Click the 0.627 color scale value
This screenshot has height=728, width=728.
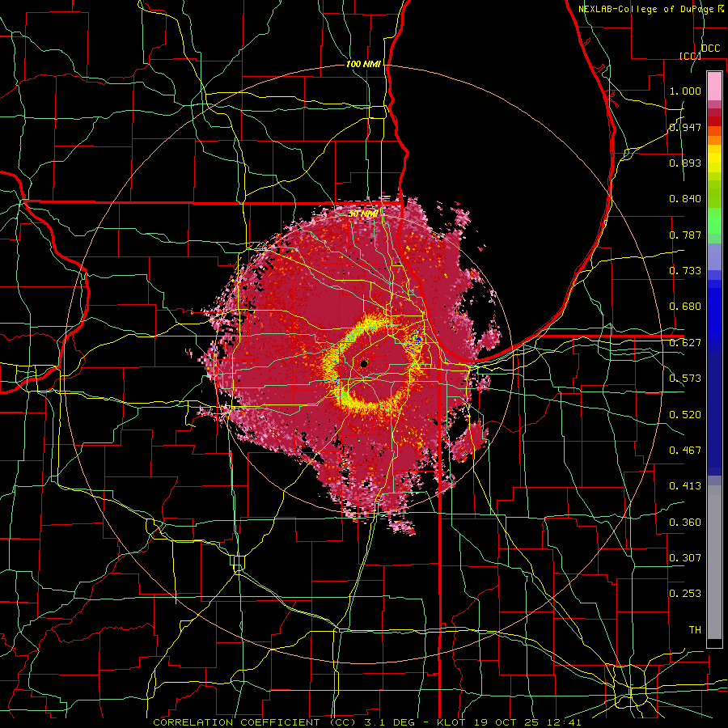coord(685,343)
